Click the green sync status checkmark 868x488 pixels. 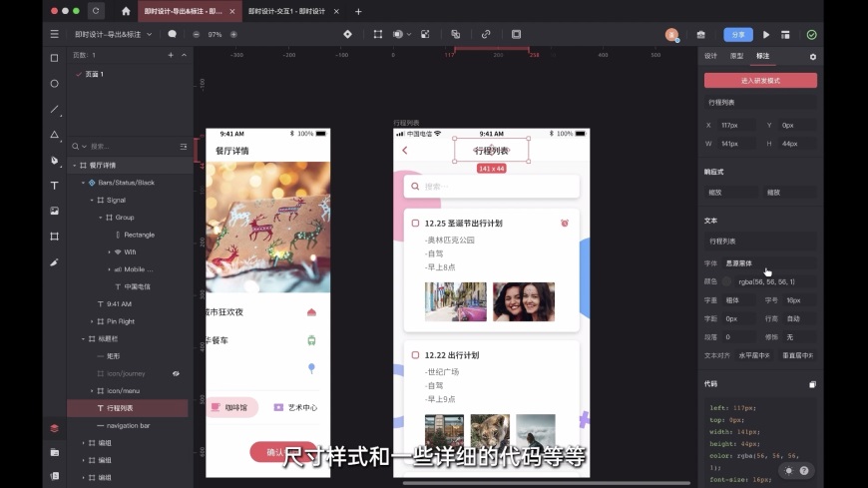[x=811, y=34]
